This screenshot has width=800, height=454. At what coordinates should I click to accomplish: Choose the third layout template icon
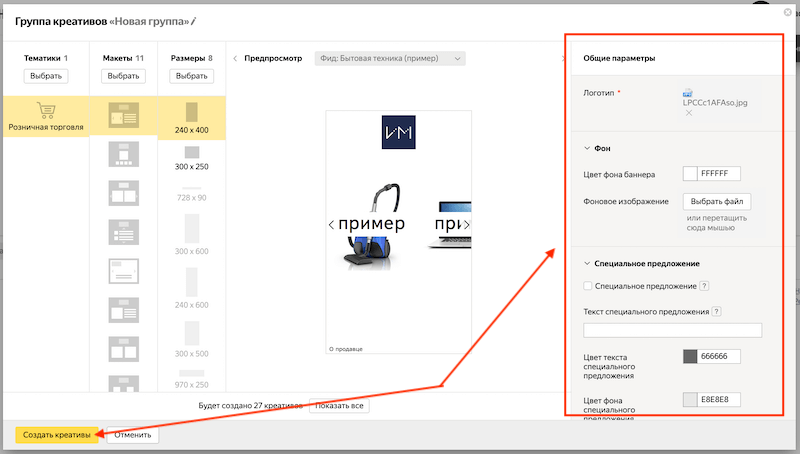(123, 193)
